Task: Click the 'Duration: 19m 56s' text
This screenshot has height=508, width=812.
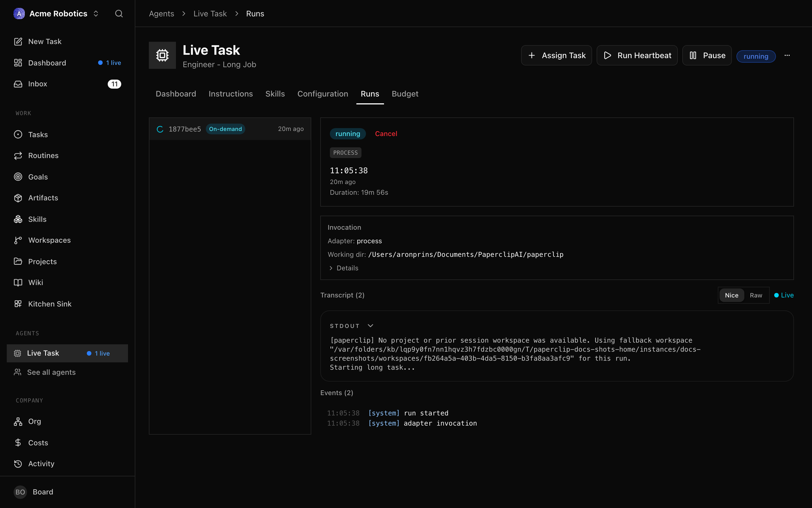Action: click(359, 192)
